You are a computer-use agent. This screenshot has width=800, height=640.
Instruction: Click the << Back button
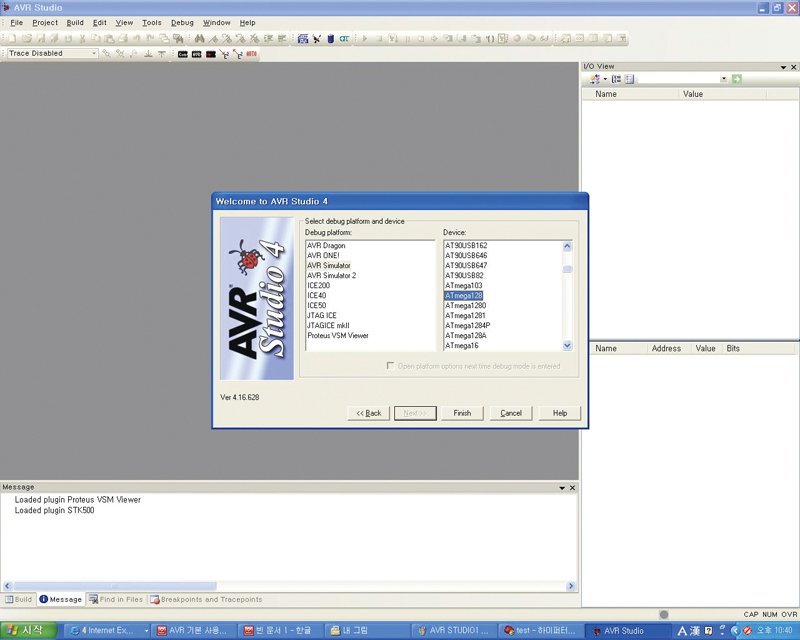[x=368, y=413]
